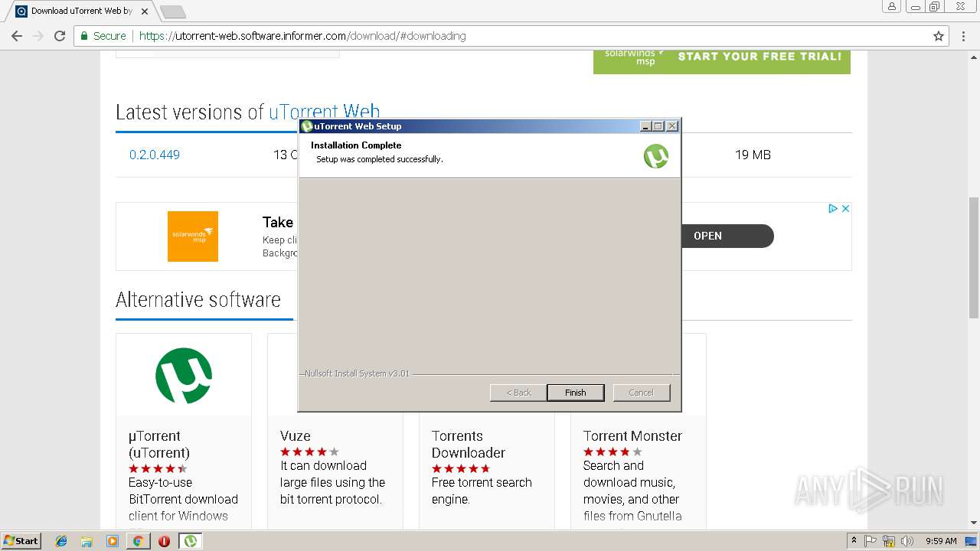Click the Installation Complete heading text

click(356, 145)
